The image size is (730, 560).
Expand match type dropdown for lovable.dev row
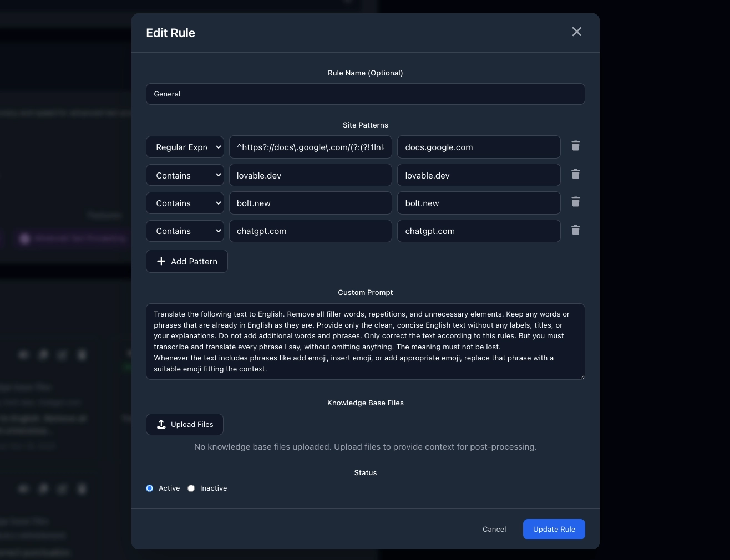pos(185,175)
